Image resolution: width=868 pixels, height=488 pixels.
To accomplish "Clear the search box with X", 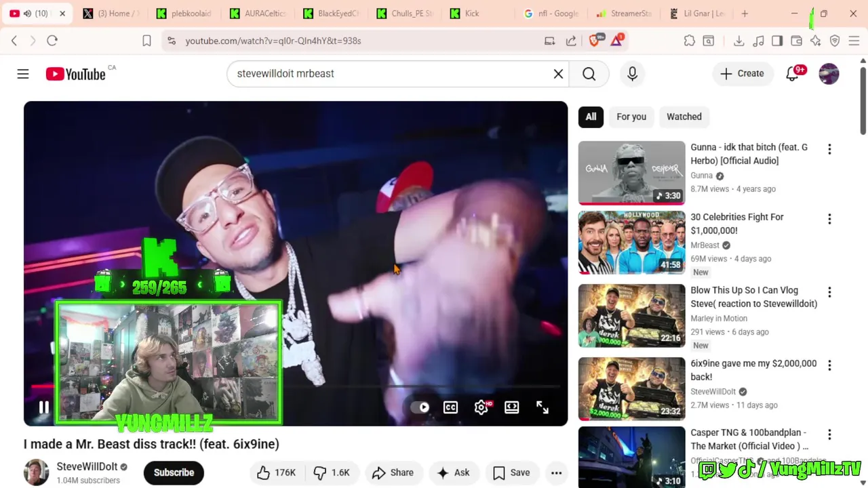I will coord(558,73).
